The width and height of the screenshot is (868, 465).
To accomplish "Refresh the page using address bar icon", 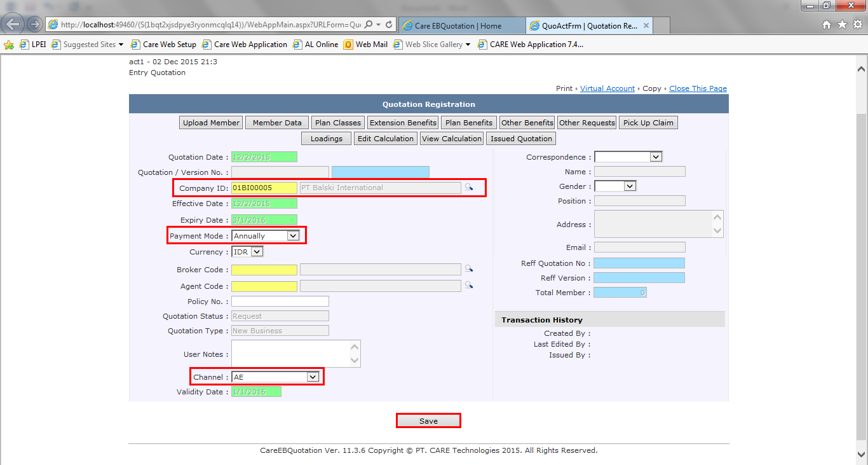I will (x=388, y=25).
